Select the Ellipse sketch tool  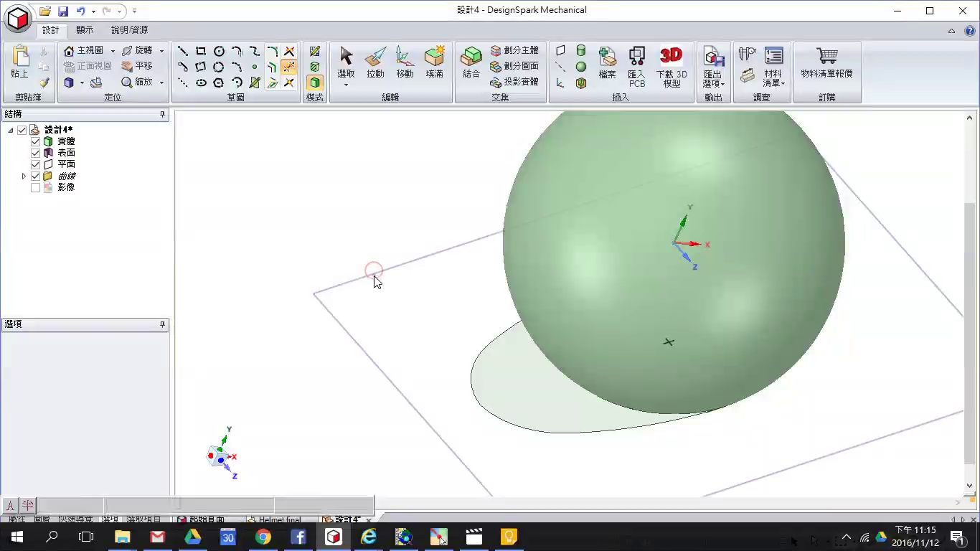(201, 83)
